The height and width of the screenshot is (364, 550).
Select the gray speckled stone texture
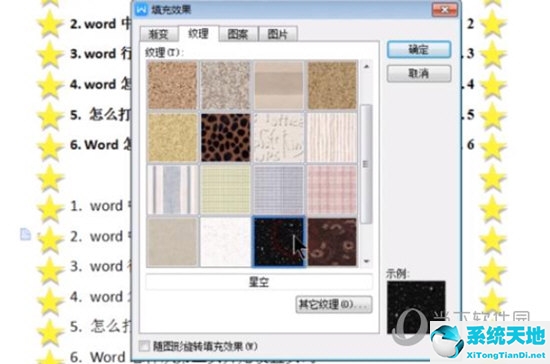click(226, 85)
